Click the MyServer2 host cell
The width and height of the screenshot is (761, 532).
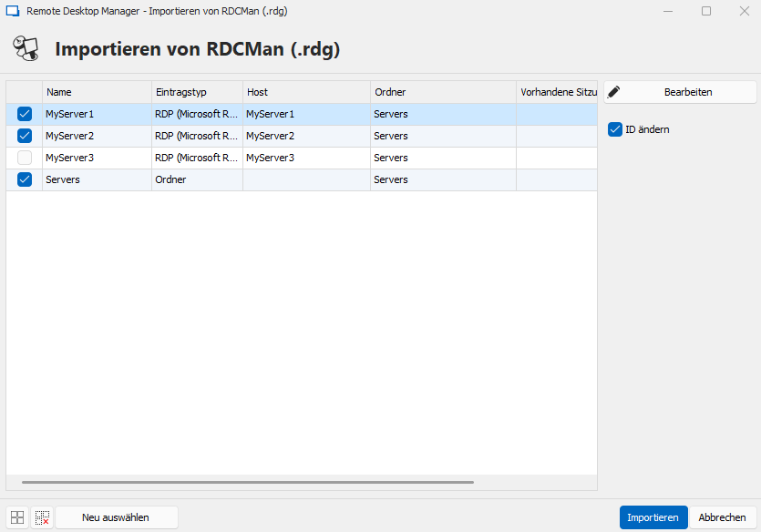[x=307, y=136]
